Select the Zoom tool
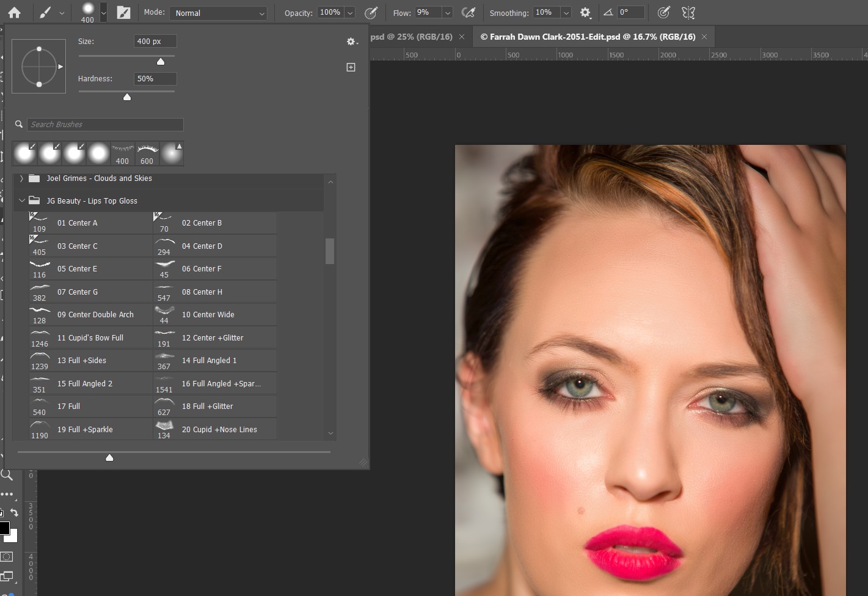This screenshot has width=868, height=596. click(x=7, y=475)
